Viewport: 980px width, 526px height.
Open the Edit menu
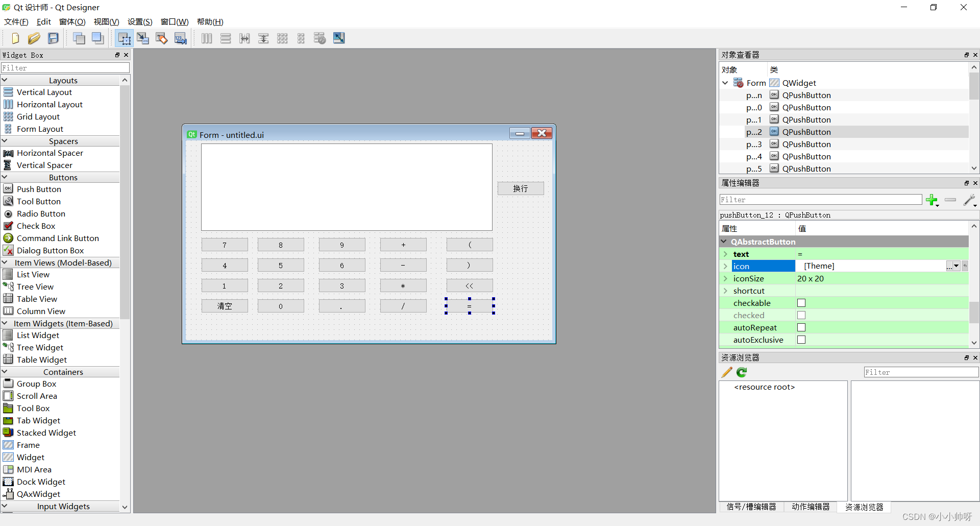point(44,21)
